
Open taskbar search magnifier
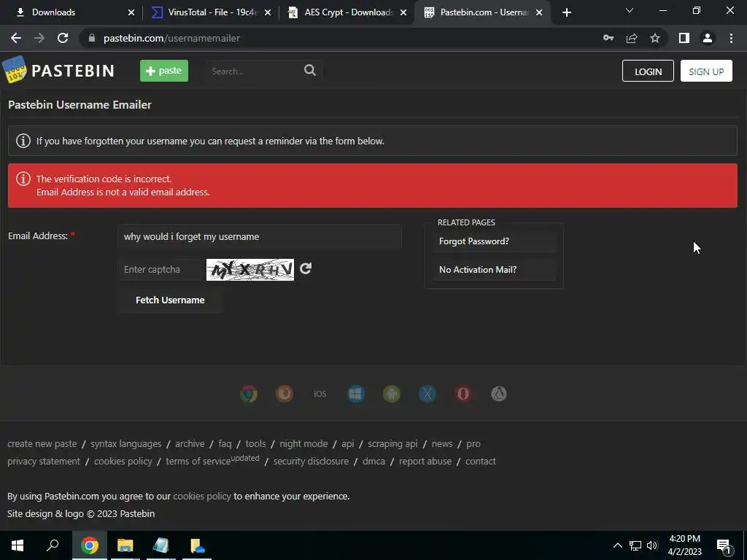53,545
